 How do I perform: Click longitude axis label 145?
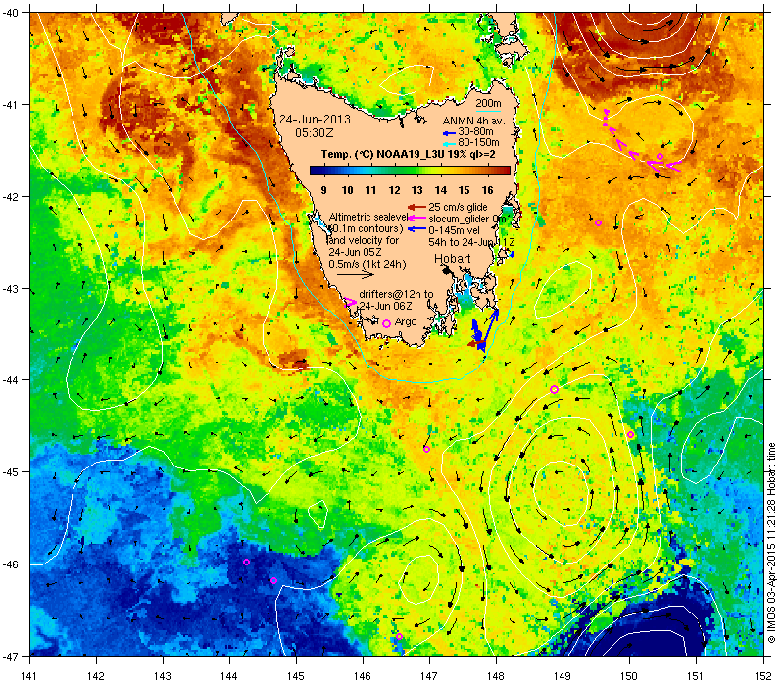(x=296, y=676)
